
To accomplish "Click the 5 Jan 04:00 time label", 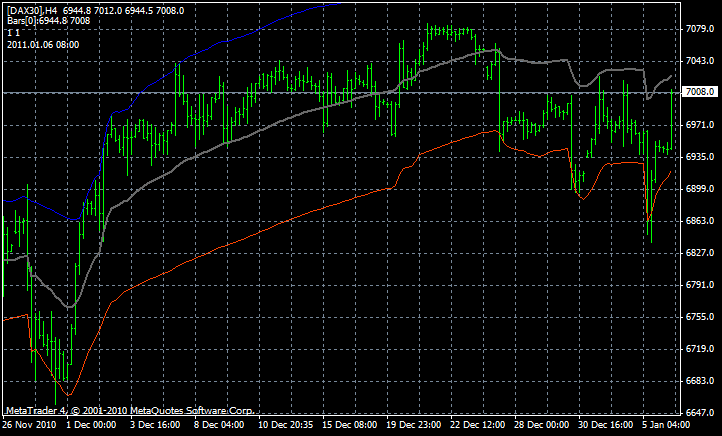I will (x=666, y=424).
